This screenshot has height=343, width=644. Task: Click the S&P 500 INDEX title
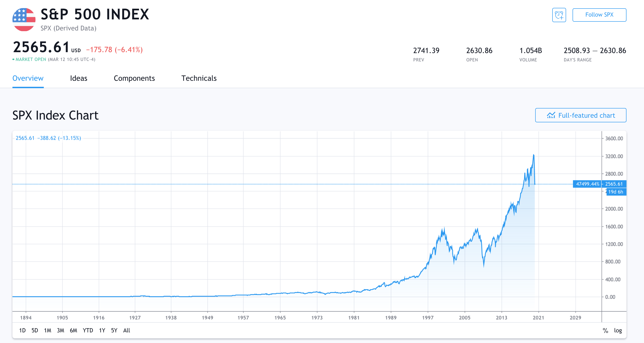(95, 14)
